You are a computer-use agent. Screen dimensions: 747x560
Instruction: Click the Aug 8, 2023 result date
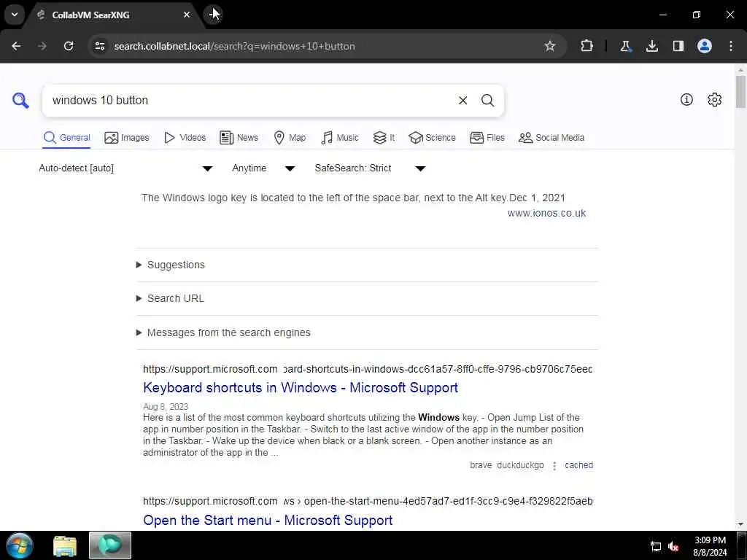point(166,407)
